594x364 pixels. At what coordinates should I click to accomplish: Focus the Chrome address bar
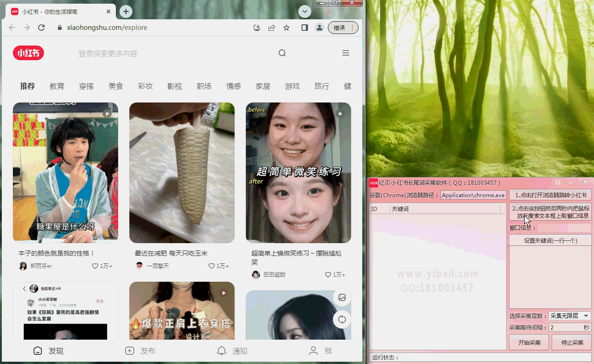tap(152, 28)
